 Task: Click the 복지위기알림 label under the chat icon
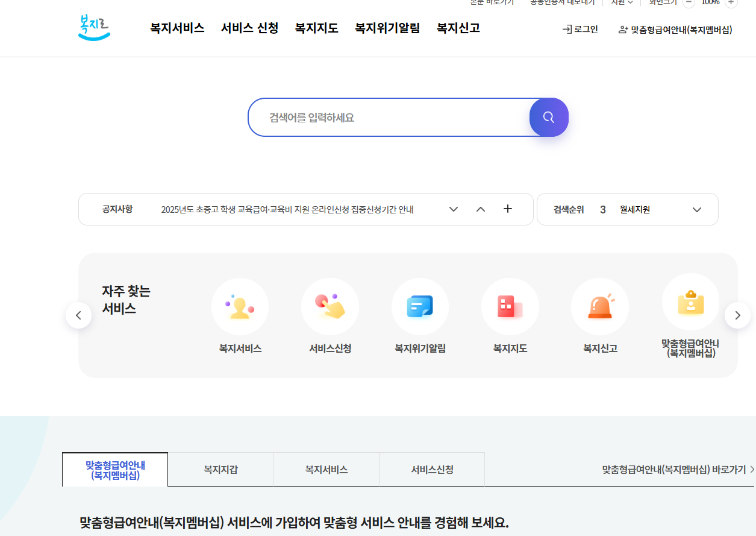coord(420,348)
